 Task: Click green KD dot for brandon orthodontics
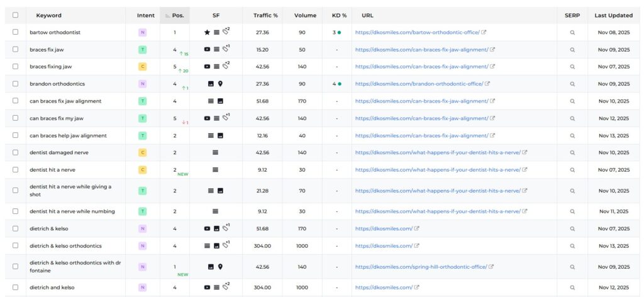(x=339, y=84)
